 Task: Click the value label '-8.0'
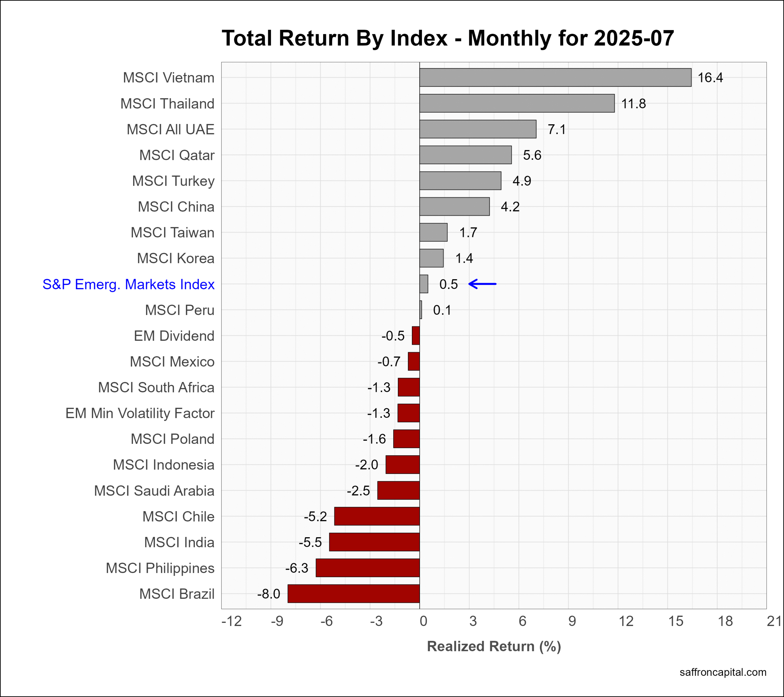coord(269,594)
